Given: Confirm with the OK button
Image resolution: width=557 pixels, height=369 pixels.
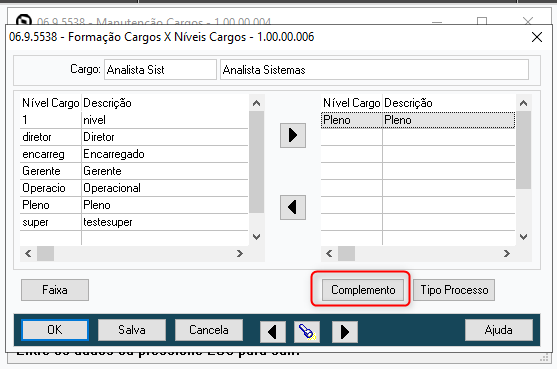Looking at the screenshot, I should (55, 330).
